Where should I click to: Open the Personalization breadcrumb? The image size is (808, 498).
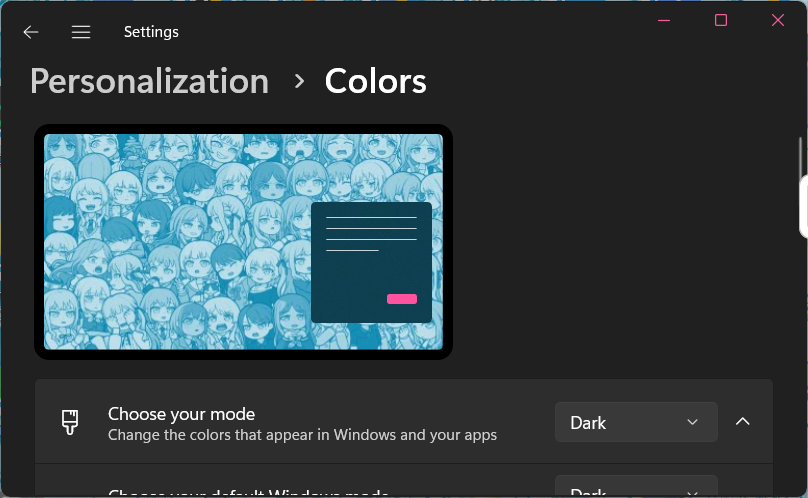[x=149, y=81]
